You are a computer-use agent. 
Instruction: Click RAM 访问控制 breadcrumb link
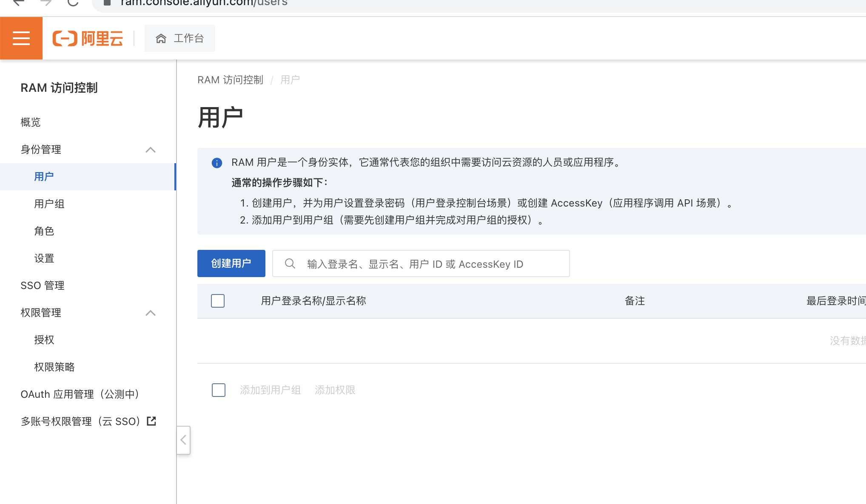(230, 80)
